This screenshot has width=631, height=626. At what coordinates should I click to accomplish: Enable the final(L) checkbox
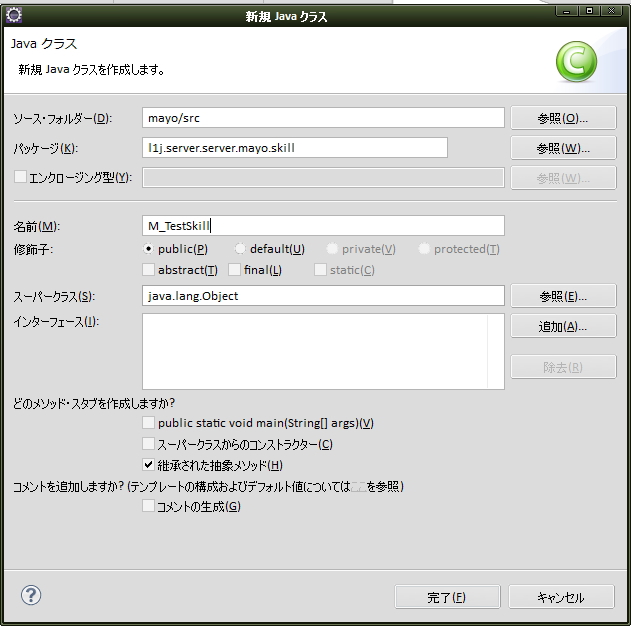tap(234, 270)
